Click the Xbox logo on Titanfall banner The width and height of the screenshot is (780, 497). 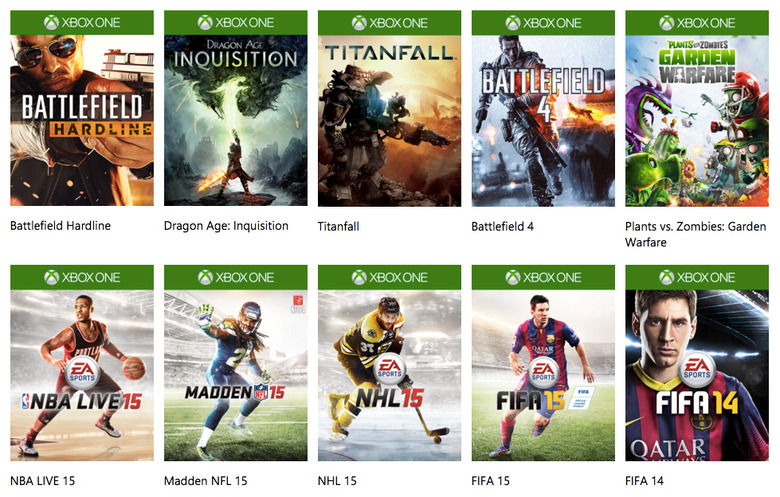point(359,23)
